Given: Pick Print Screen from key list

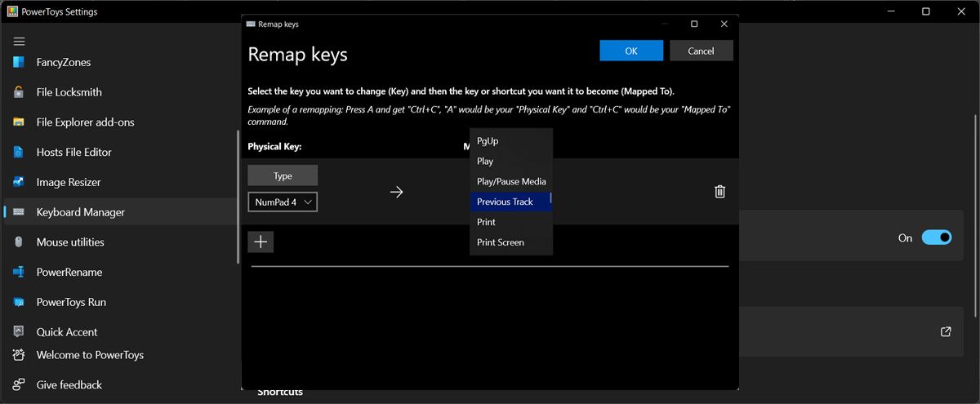Looking at the screenshot, I should click(501, 242).
